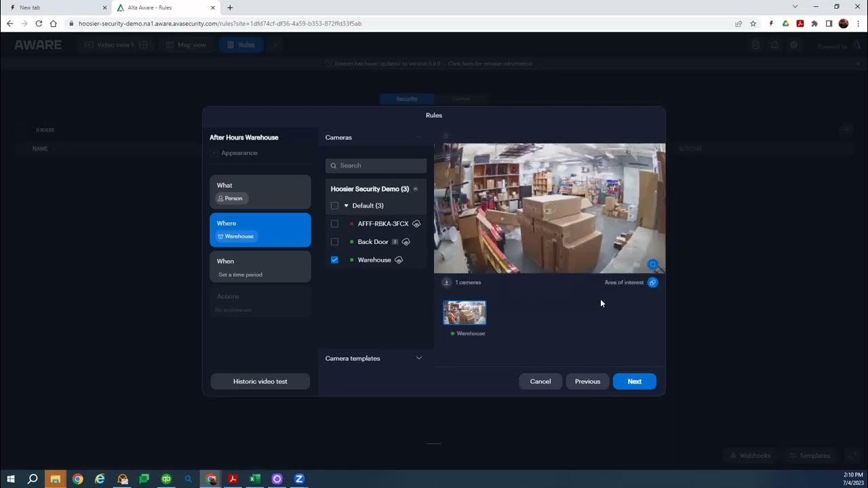
Task: Cancel the rule dialog
Action: (x=540, y=382)
